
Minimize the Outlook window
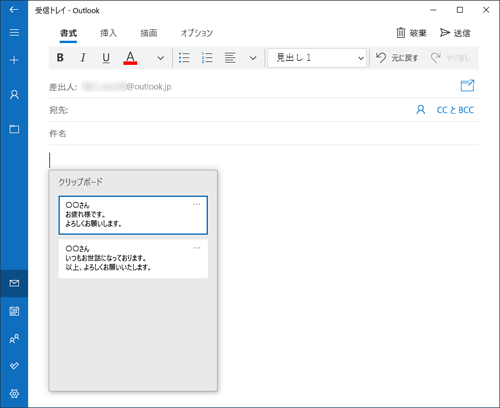tap(433, 10)
